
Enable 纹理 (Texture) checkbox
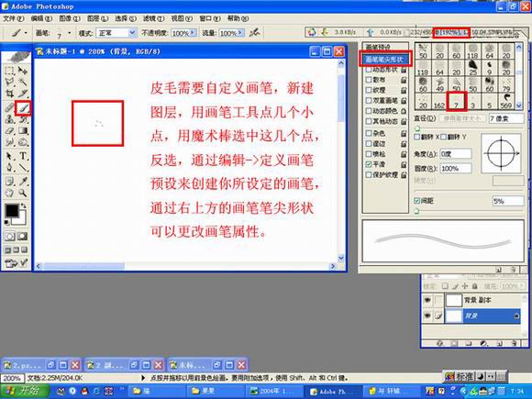[369, 90]
